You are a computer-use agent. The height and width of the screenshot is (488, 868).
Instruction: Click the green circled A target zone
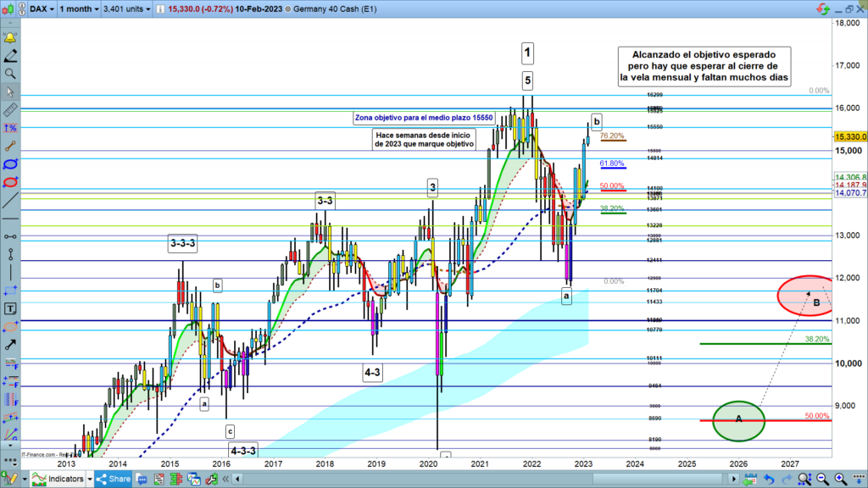tap(738, 420)
